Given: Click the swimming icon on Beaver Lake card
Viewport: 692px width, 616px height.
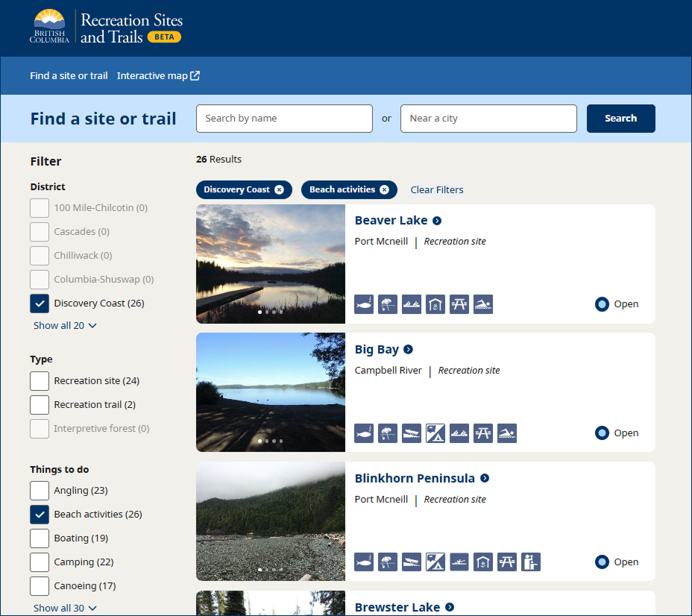Looking at the screenshot, I should pyautogui.click(x=483, y=304).
